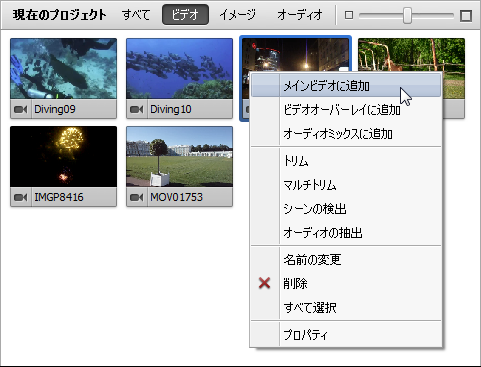481x367 pixels.
Task: Click the thumbnail size slider handle
Action: 407,15
